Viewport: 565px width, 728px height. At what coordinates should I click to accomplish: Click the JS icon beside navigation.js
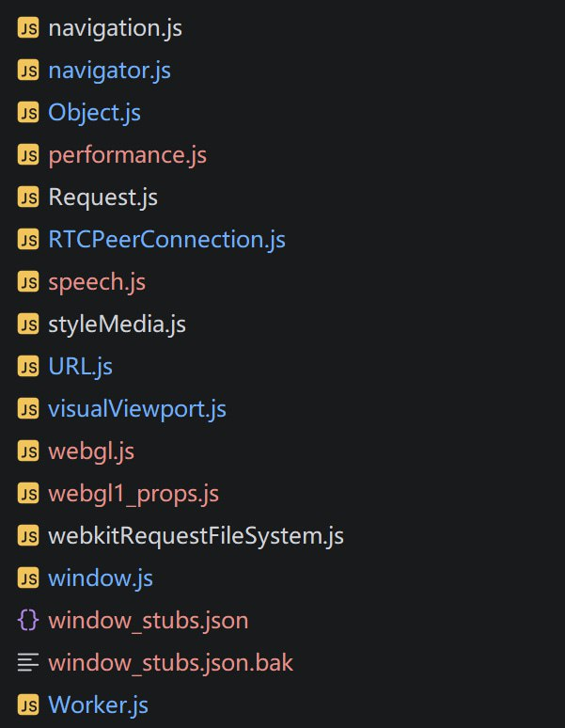click(x=28, y=28)
